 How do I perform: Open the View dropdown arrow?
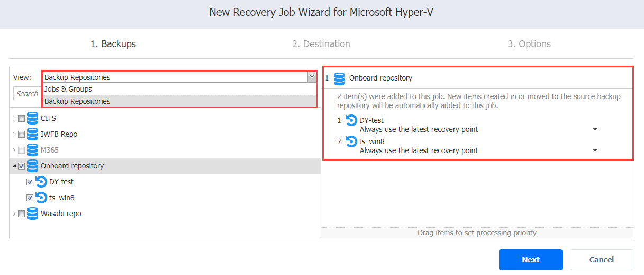[311, 77]
